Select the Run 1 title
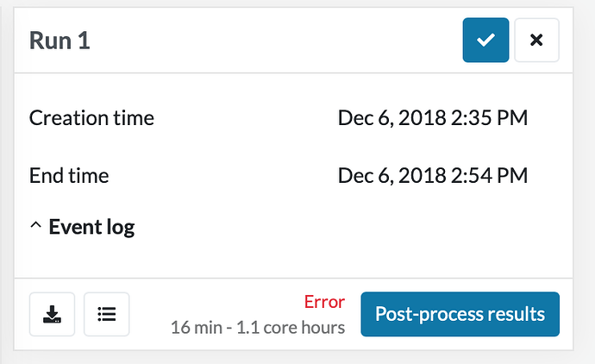595x364 pixels. point(60,41)
